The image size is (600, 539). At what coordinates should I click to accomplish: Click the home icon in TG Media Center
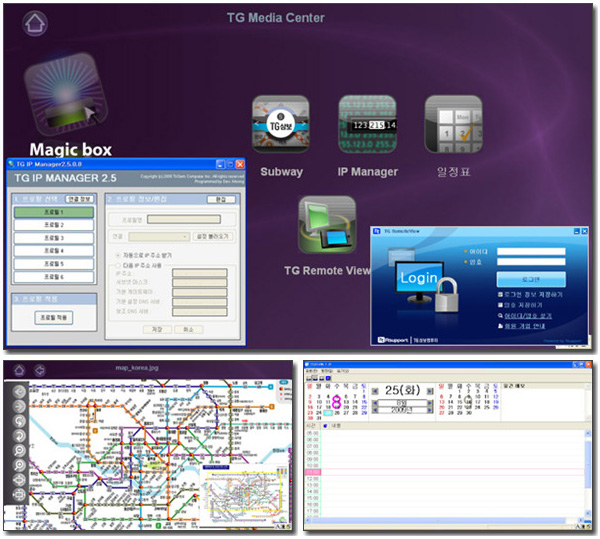[35, 23]
